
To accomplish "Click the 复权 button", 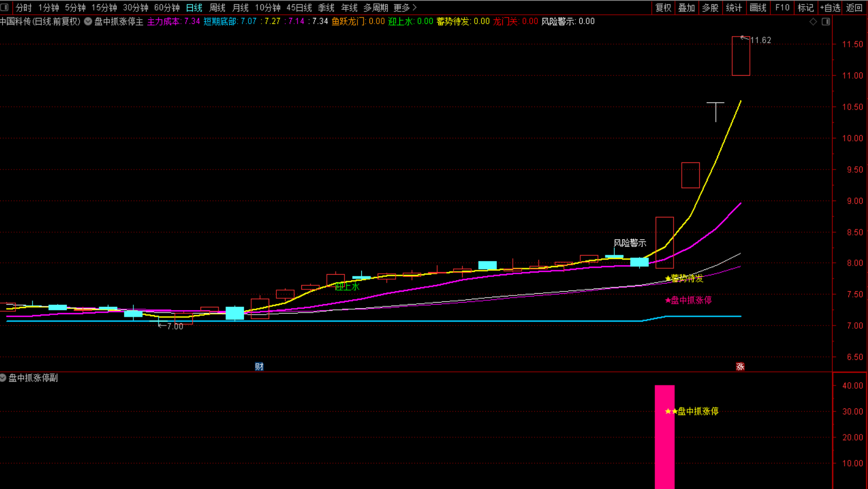I will pos(663,8).
